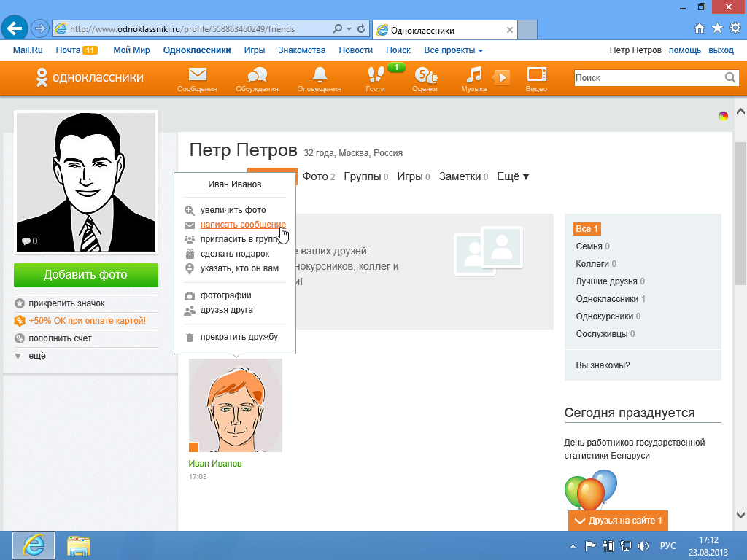The height and width of the screenshot is (560, 747).
Task: Choose увеличить фото in the popup menu
Action: (x=233, y=210)
